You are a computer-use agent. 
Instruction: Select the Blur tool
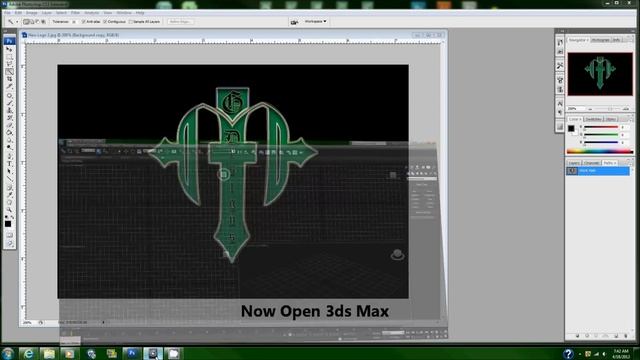9,140
